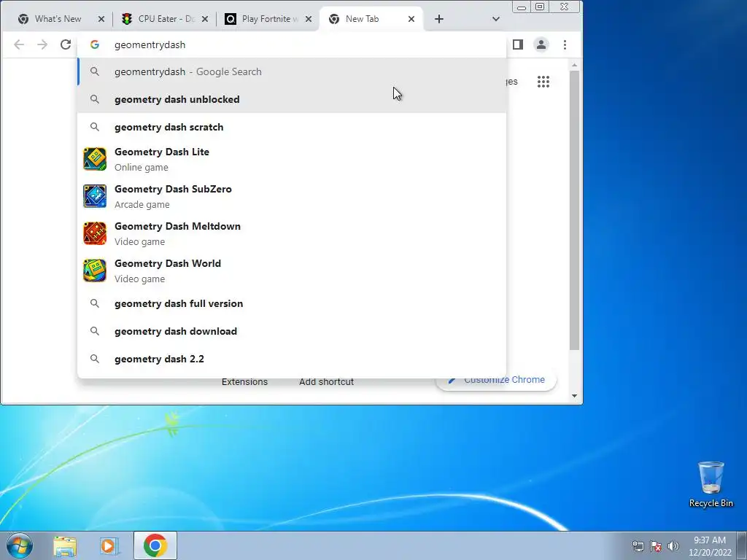Select Geometry Dash World suggestion
The image size is (747, 560).
292,271
